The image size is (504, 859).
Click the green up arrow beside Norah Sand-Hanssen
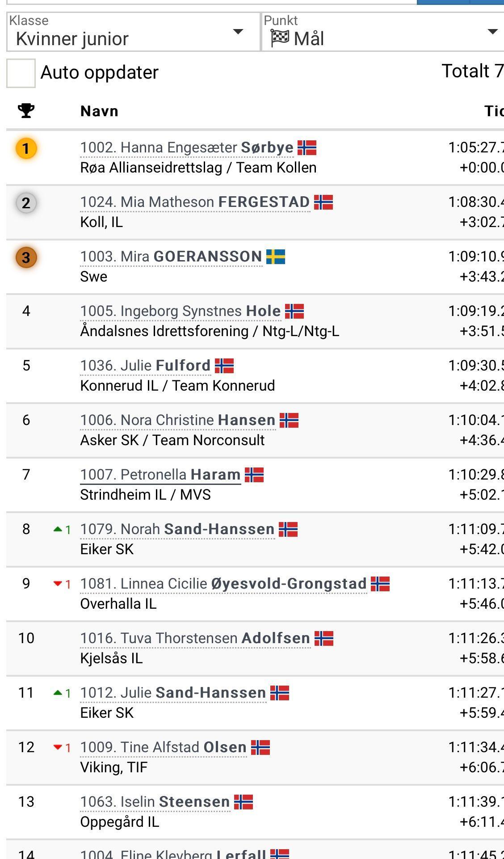pyautogui.click(x=58, y=529)
